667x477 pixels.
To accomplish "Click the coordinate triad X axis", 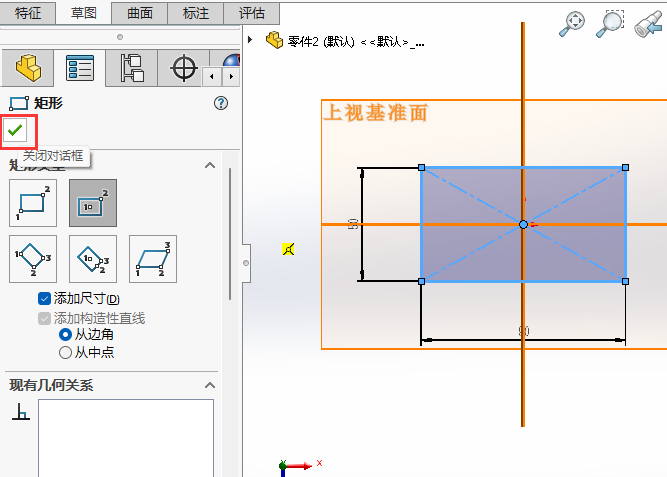I will [x=300, y=466].
